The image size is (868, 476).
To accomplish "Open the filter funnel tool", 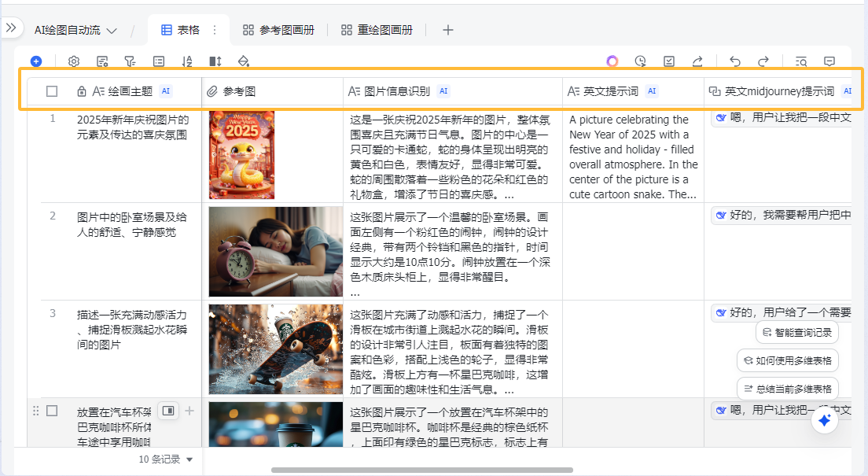I will [130, 61].
